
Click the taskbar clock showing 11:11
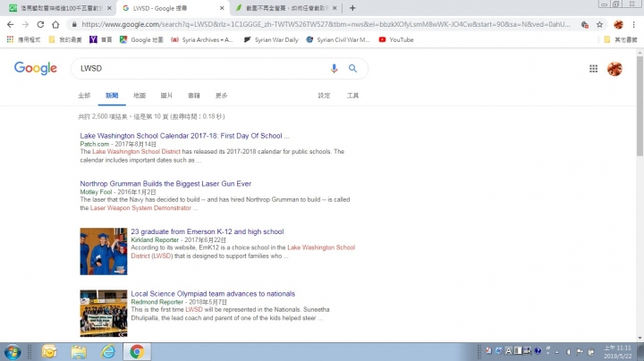pos(618,352)
